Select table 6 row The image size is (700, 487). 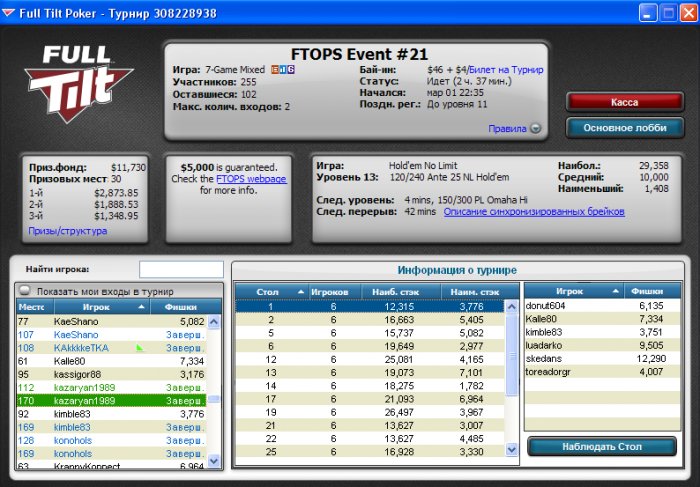tap(370, 346)
